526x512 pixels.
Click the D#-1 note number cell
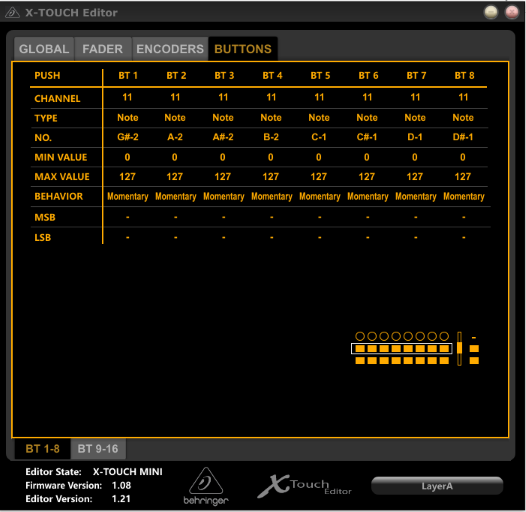tap(463, 137)
